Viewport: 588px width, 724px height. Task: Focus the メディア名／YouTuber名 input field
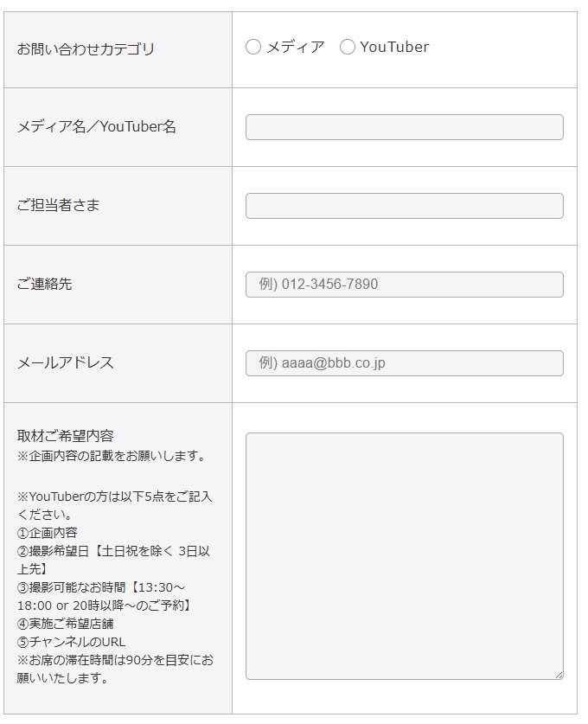pyautogui.click(x=405, y=127)
